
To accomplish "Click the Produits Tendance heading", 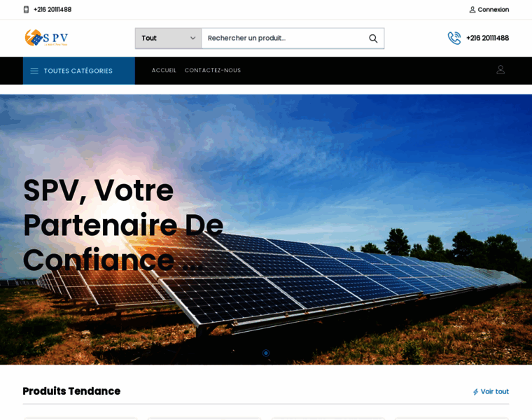I will [71, 391].
